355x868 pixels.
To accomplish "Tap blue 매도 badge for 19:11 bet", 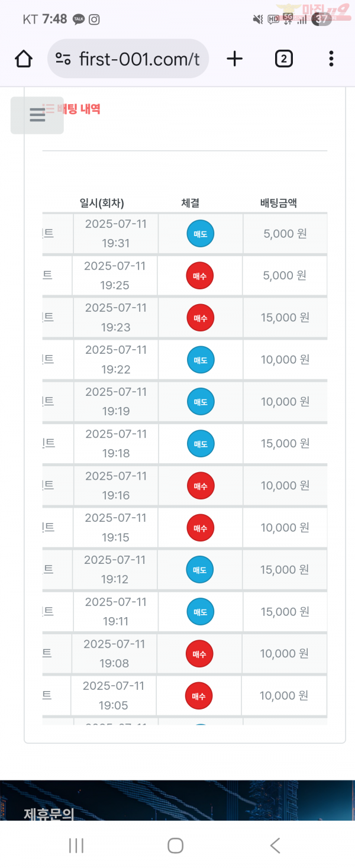I will pos(201,612).
